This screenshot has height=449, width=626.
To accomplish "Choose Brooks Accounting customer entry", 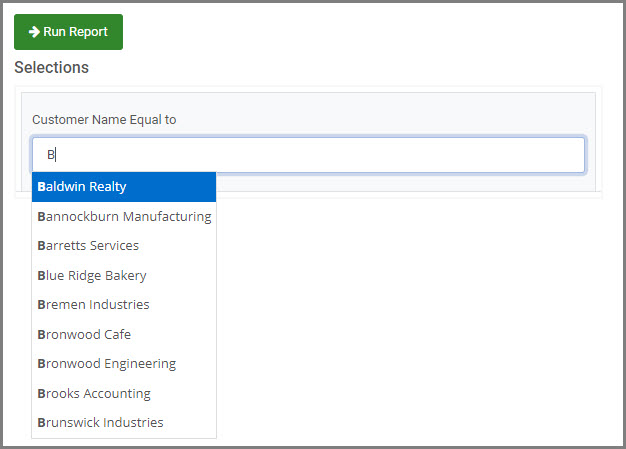I will click(x=124, y=394).
